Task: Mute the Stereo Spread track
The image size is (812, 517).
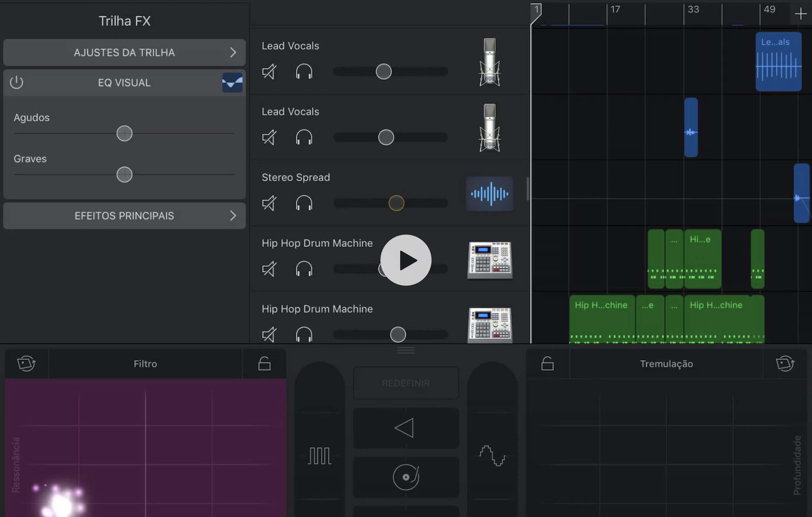Action: (269, 203)
